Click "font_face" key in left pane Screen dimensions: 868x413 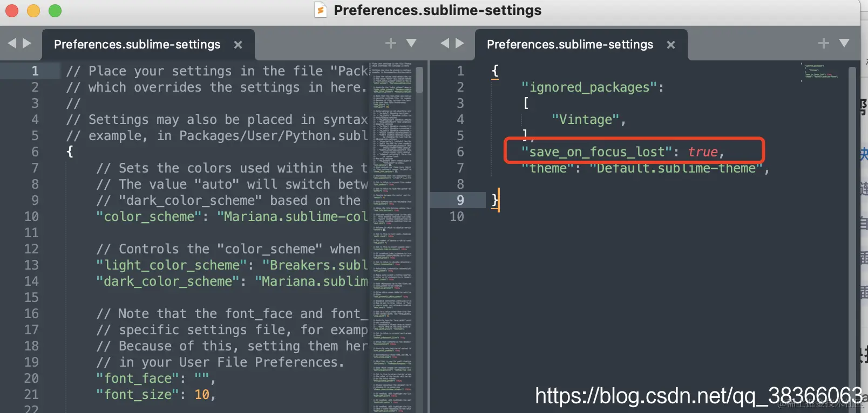pos(137,378)
